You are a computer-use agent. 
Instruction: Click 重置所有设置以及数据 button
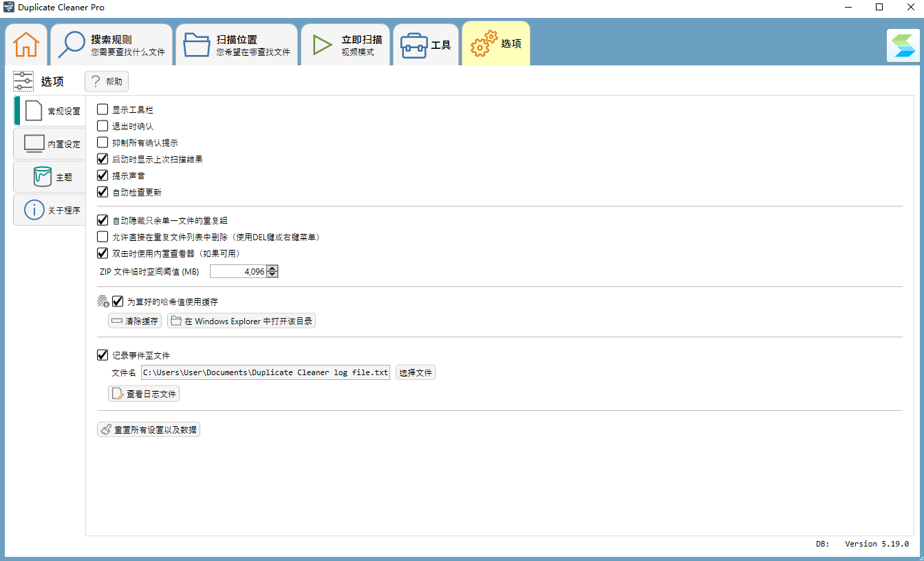pos(149,430)
